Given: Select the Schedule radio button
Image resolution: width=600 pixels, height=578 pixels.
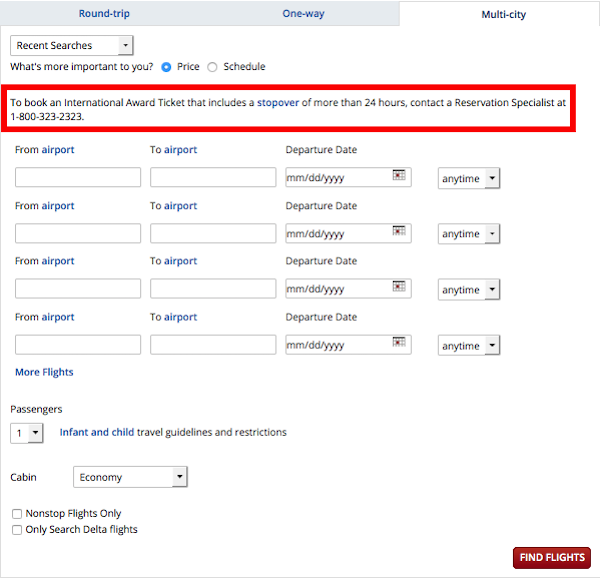Looking at the screenshot, I should coord(212,67).
